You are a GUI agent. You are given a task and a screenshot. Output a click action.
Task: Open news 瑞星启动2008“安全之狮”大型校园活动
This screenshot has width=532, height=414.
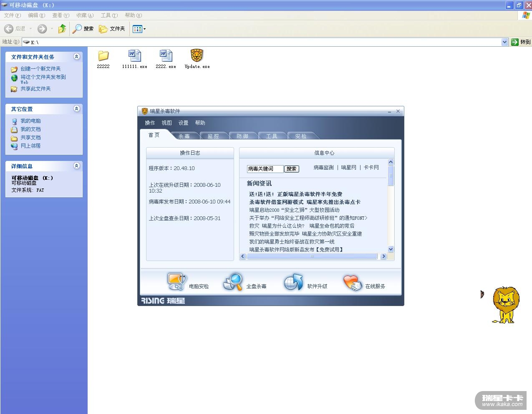(x=295, y=210)
